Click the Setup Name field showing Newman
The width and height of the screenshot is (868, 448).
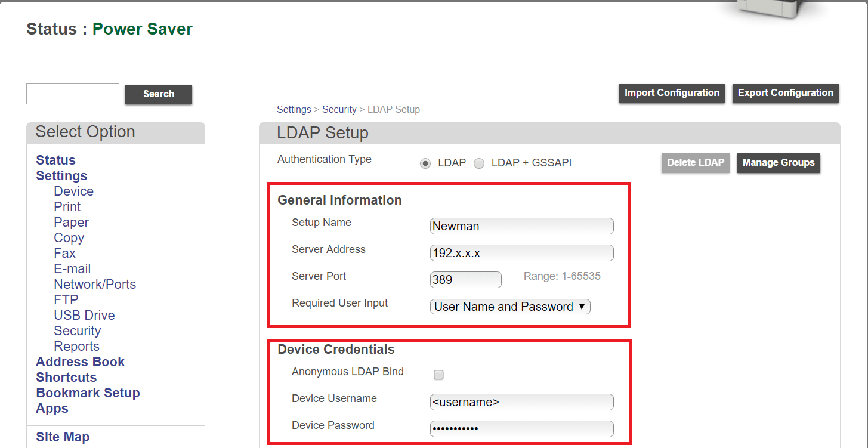(521, 226)
